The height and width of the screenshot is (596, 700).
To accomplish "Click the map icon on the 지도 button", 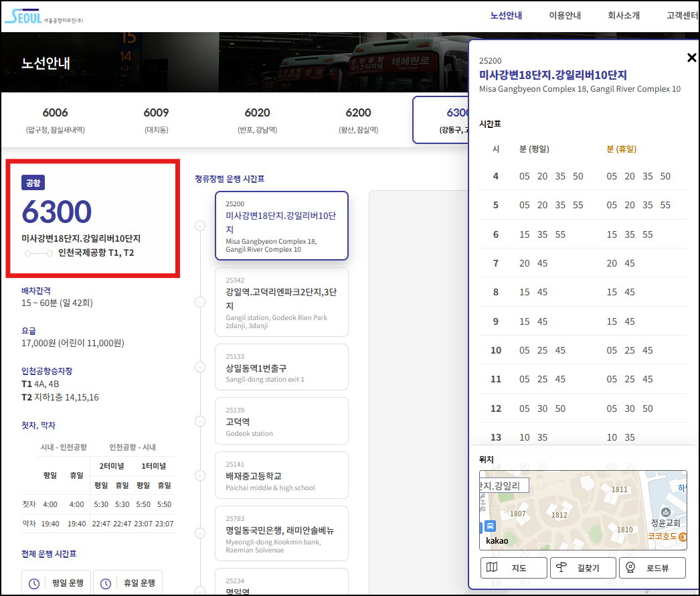I will (492, 567).
